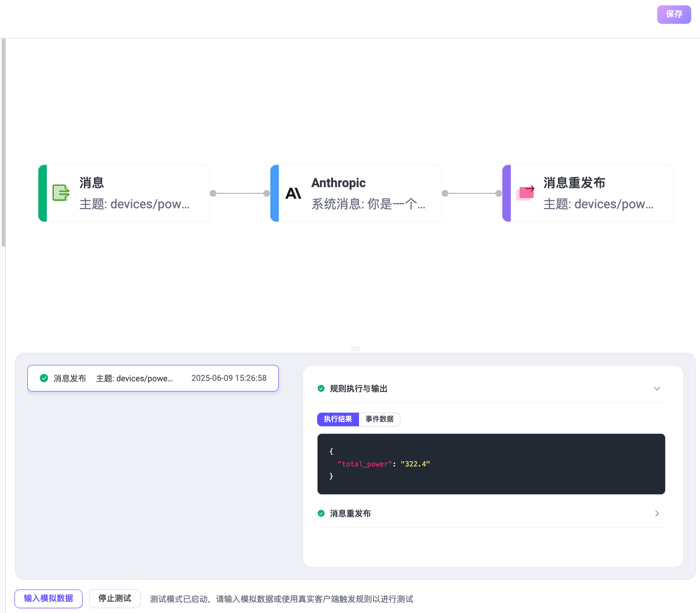Click the green message source node icon
This screenshot has height=613, width=700.
tap(61, 193)
